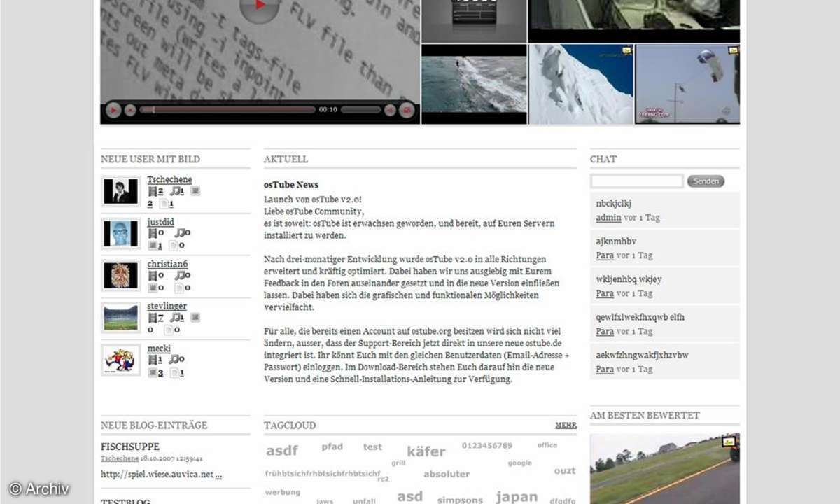The width and height of the screenshot is (840, 504).
Task: Adjust the video player volume slider
Action: 360,110
